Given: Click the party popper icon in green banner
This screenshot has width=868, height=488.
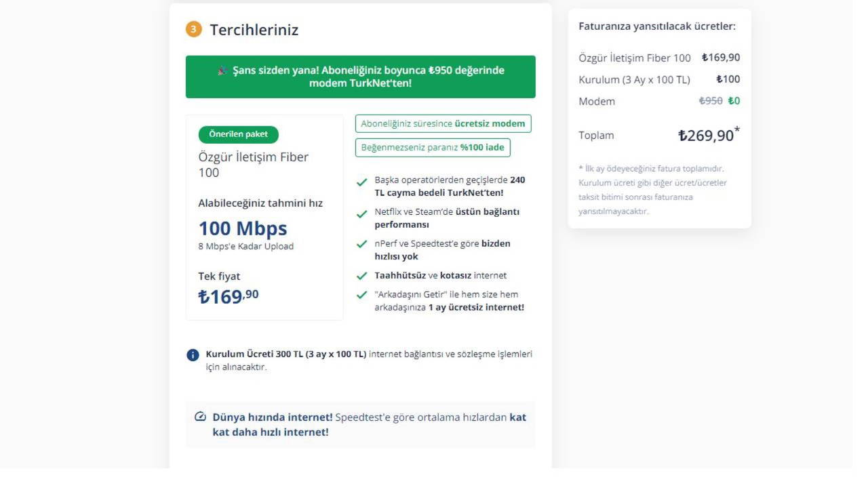Looking at the screenshot, I should tap(222, 70).
